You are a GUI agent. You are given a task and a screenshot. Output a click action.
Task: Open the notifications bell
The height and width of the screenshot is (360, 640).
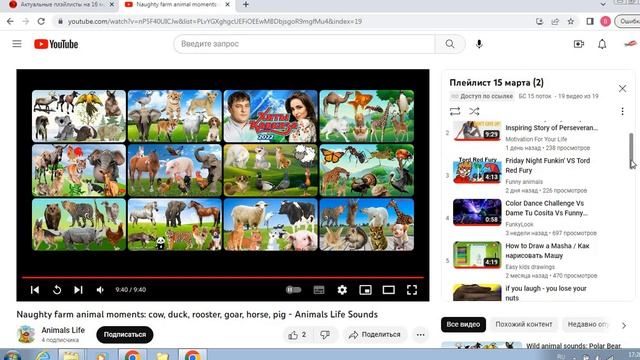tap(602, 44)
